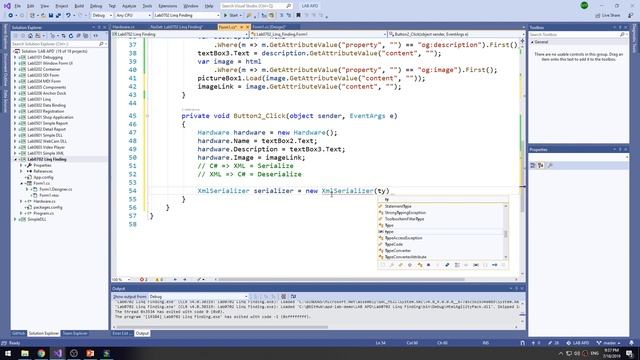Viewport: 640px width, 360px height.
Task: Open the Debug menu
Action: 96,6
